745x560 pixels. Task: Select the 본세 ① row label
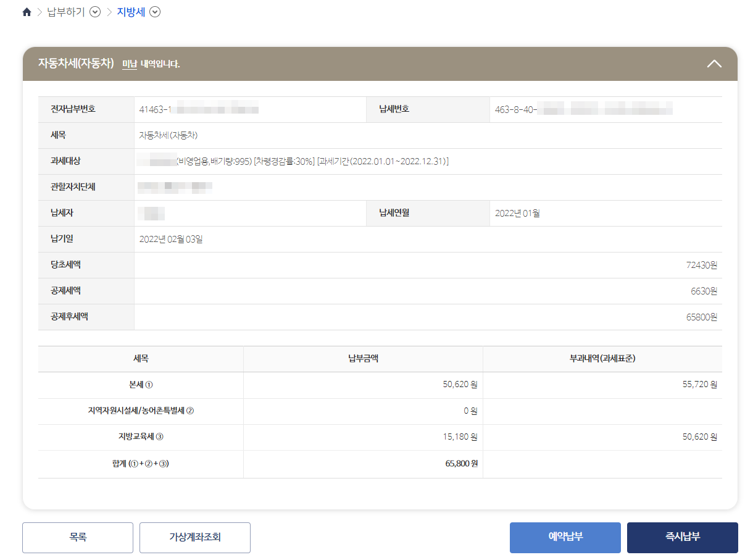141,385
